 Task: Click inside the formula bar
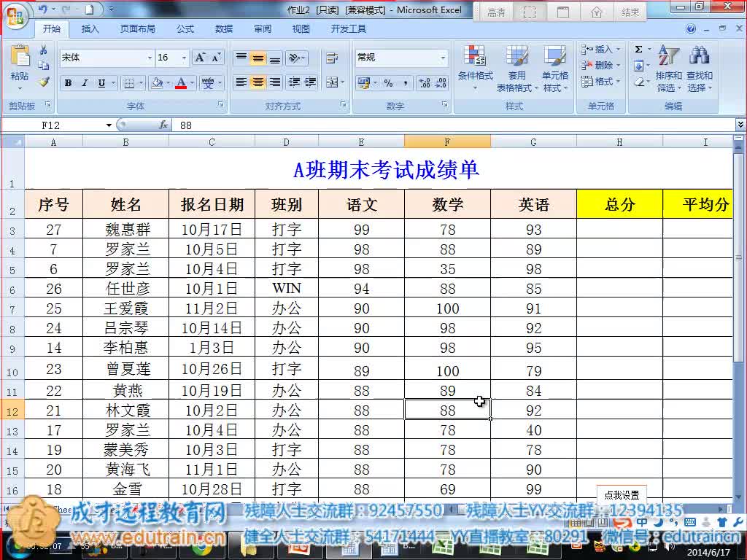(292, 125)
